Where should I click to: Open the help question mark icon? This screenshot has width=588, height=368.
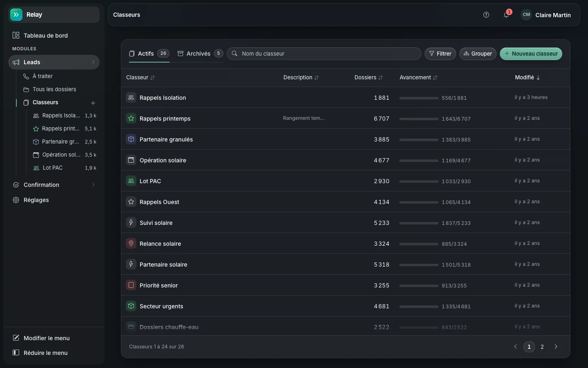(486, 15)
